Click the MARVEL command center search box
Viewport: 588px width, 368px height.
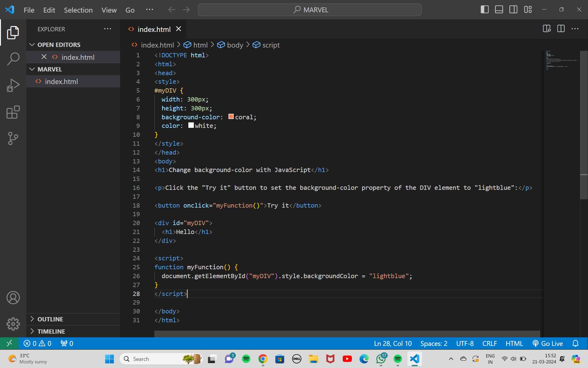point(310,10)
